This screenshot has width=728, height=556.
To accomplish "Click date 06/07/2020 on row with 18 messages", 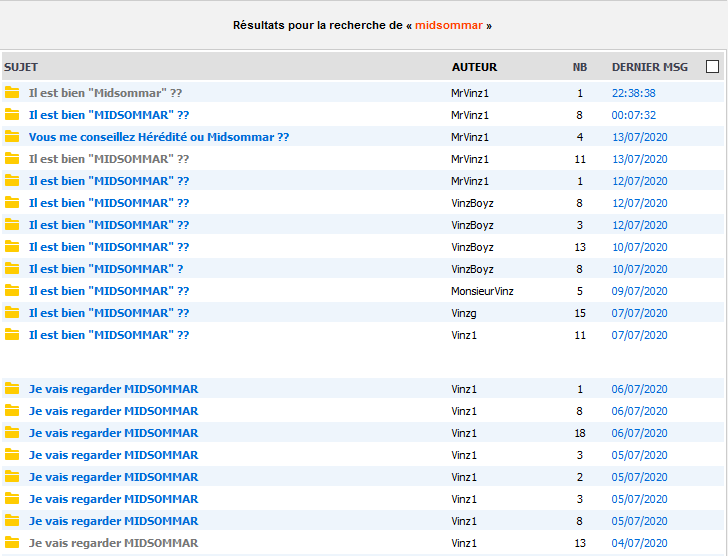I will tap(639, 433).
